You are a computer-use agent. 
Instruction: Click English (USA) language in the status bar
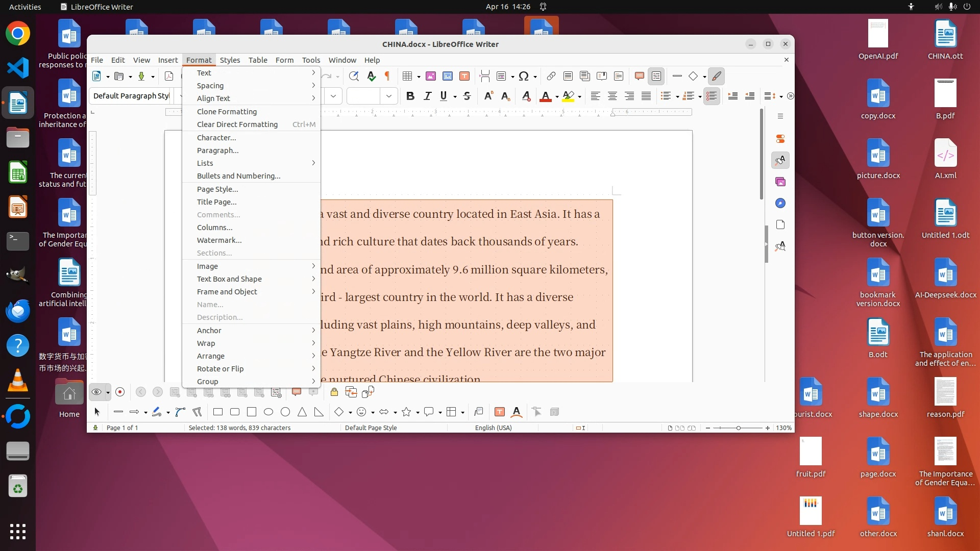pyautogui.click(x=493, y=428)
